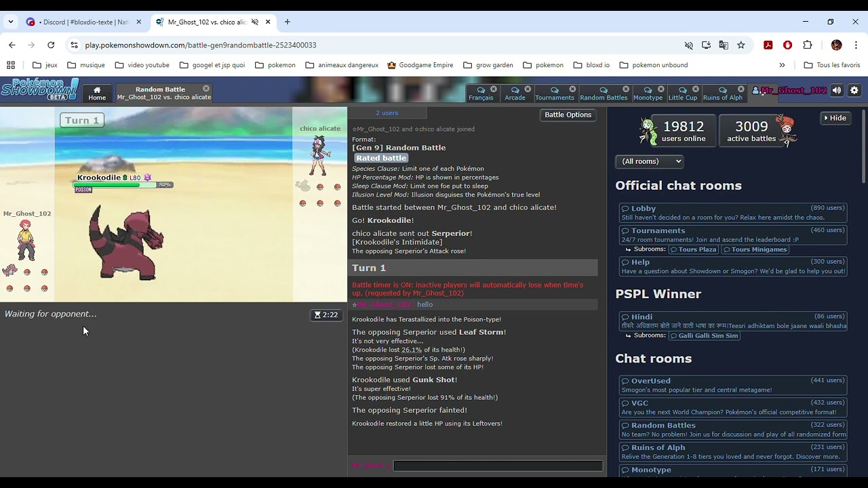Open the Tous les favoris folder
The width and height of the screenshot is (868, 488).
831,65
